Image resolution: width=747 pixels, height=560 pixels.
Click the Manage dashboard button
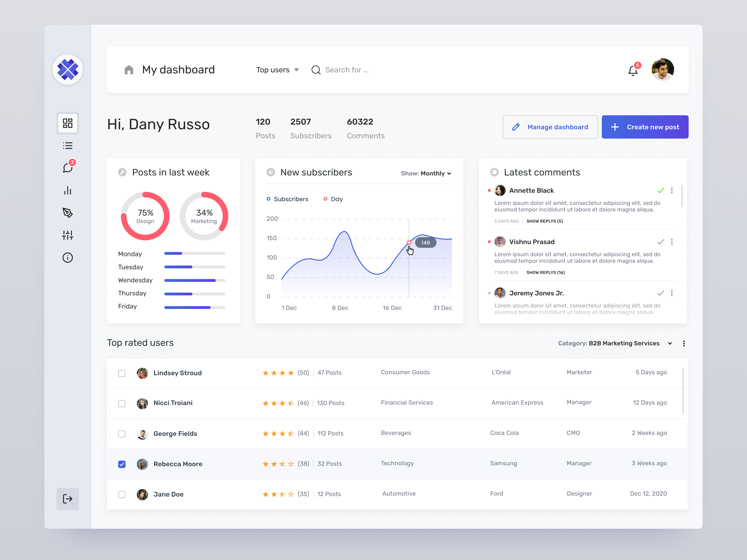[x=550, y=126]
